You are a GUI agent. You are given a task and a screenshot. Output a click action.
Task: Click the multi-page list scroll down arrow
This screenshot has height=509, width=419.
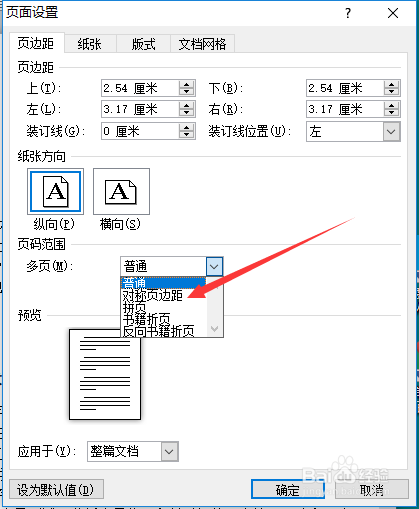pos(215,329)
